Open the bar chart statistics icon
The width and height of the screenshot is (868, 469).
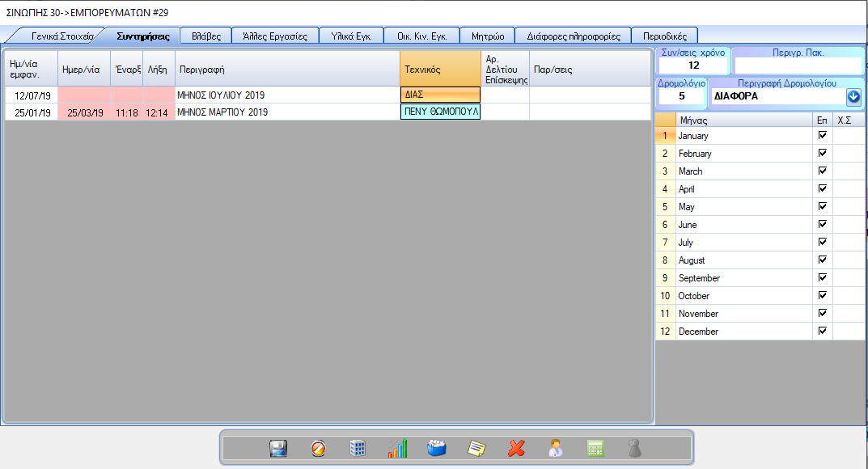397,449
